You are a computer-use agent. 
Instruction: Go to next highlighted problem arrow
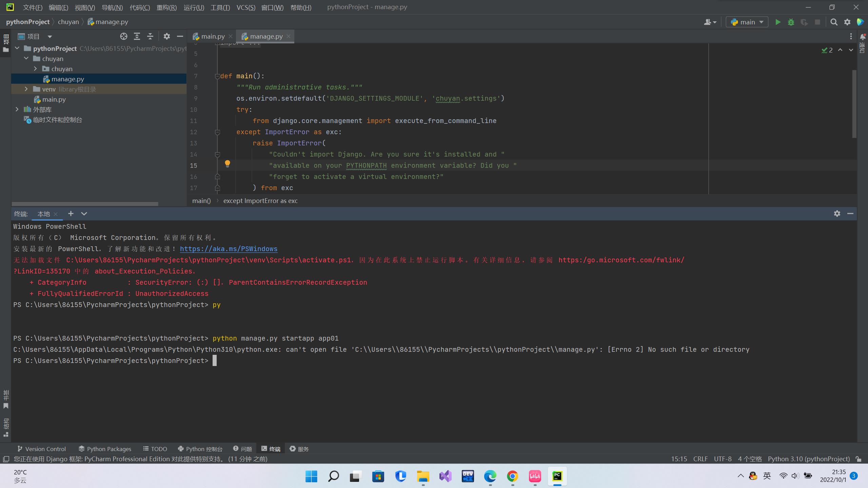(851, 50)
